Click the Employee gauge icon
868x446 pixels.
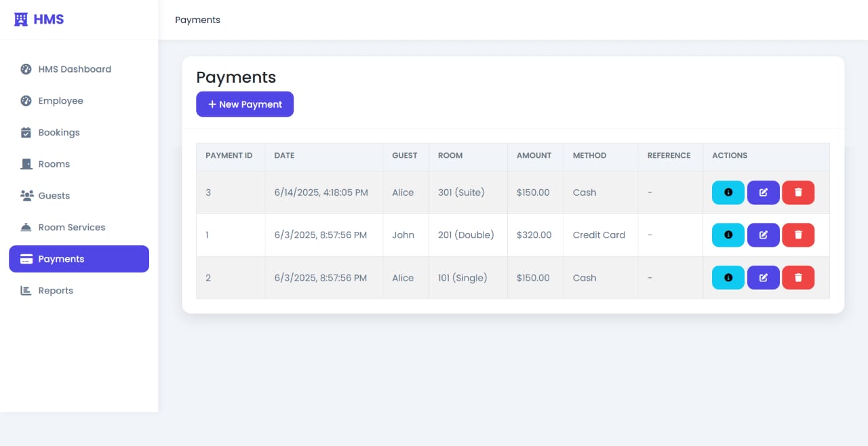pos(26,101)
